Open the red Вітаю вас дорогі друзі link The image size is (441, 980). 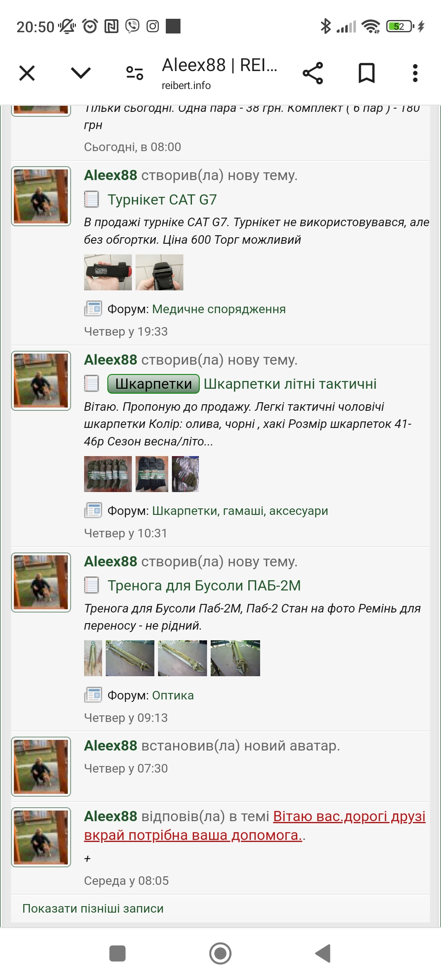(255, 826)
